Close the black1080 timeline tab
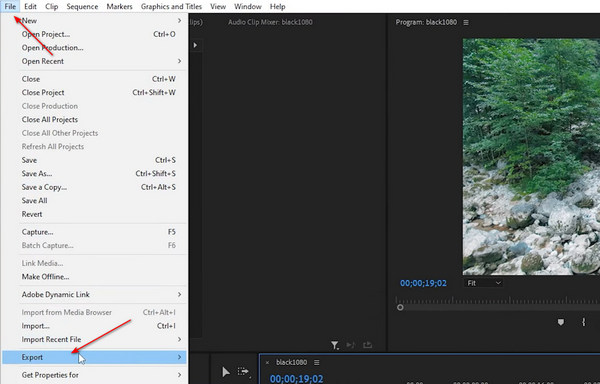This screenshot has width=600, height=384. [x=267, y=363]
